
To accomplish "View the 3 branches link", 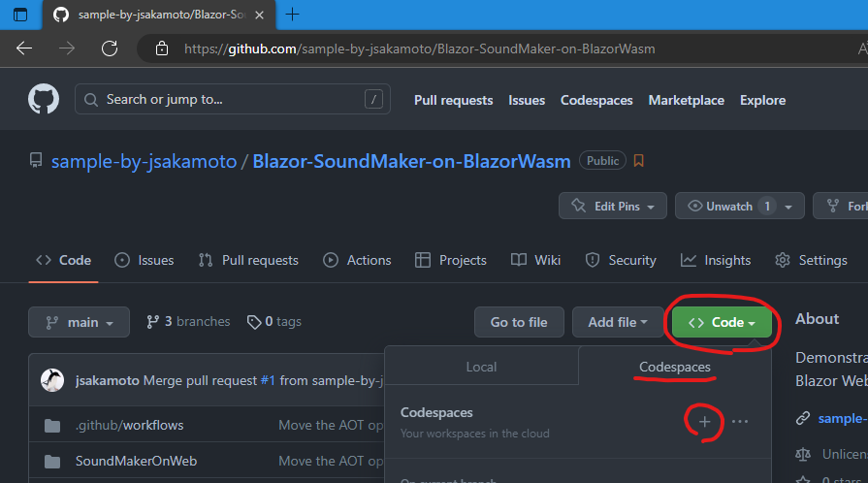I will tap(188, 322).
